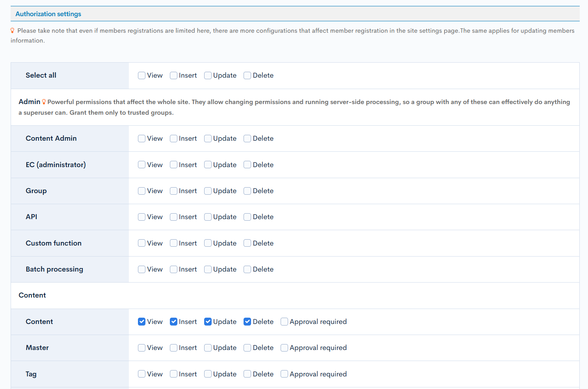Tick Update for EC (administrator)
This screenshot has width=588, height=389.
(208, 165)
